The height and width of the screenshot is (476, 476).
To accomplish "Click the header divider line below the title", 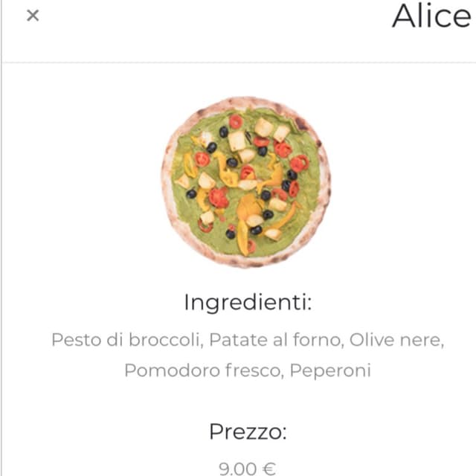I will point(239,62).
